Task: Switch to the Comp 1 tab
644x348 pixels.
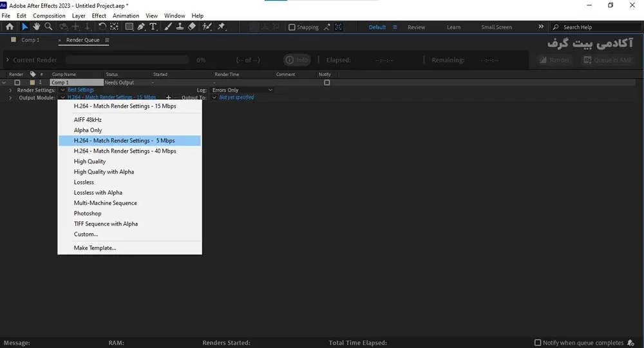Action: (30, 40)
